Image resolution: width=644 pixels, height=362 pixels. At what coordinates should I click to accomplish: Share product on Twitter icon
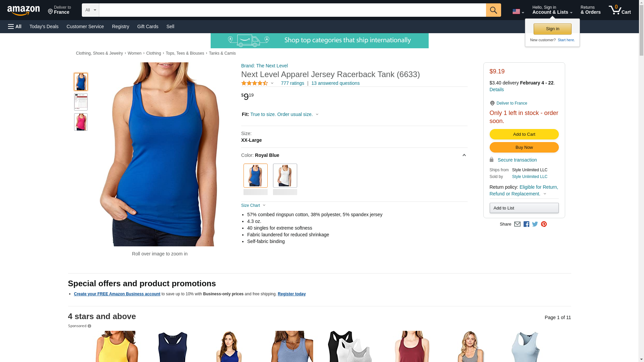[x=535, y=224]
